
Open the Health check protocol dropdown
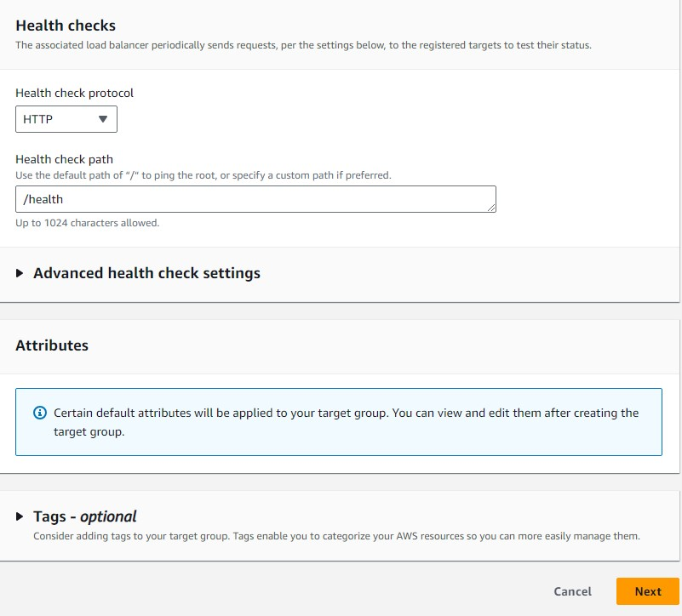[x=66, y=119]
